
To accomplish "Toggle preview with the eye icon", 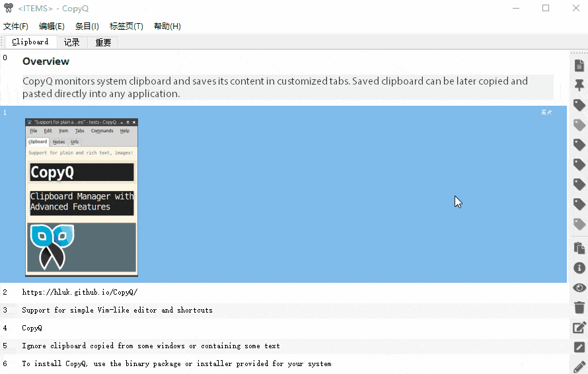I will [x=579, y=287].
